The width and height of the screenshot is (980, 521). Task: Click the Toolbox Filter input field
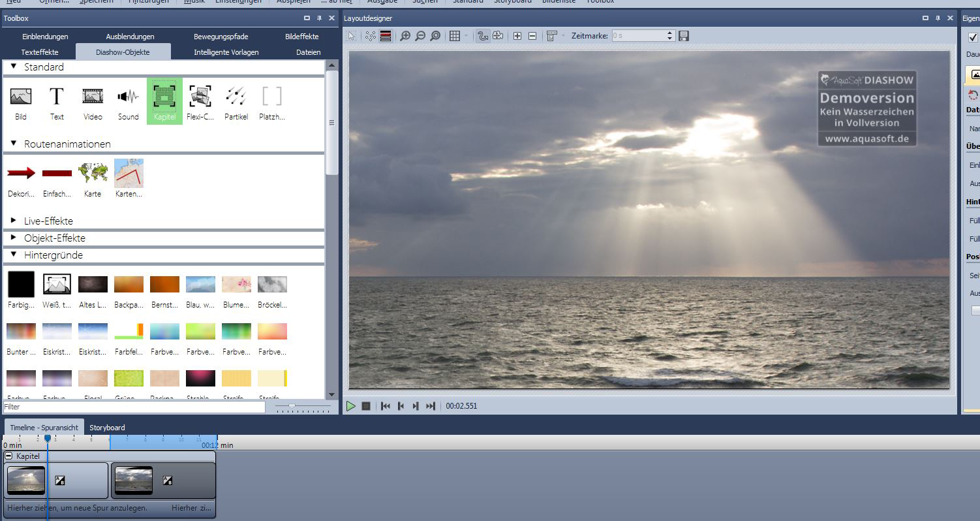point(134,407)
